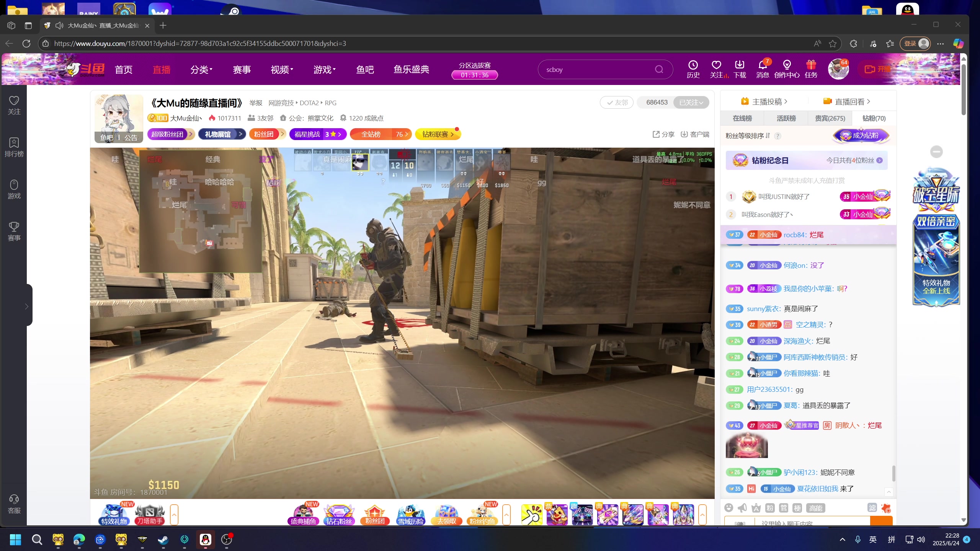Open the 盛典捕鱼 icon below the video
Viewport: 980px width, 551px height.
[303, 514]
